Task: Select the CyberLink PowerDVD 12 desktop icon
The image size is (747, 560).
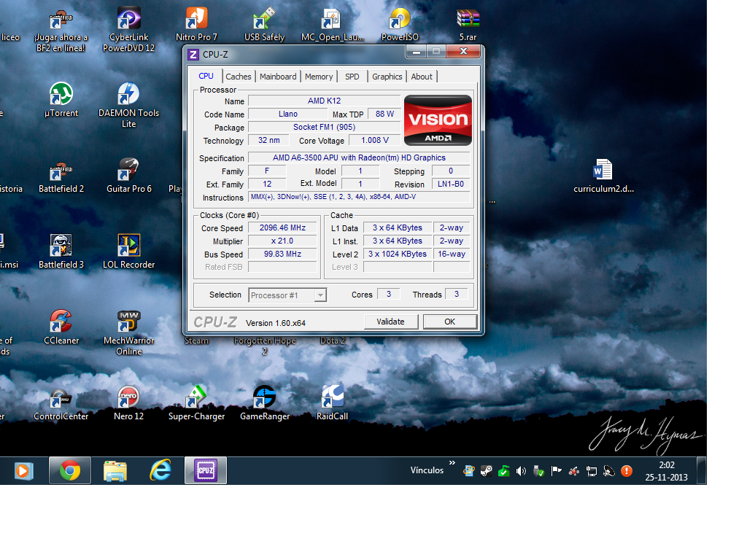Action: 128,29
